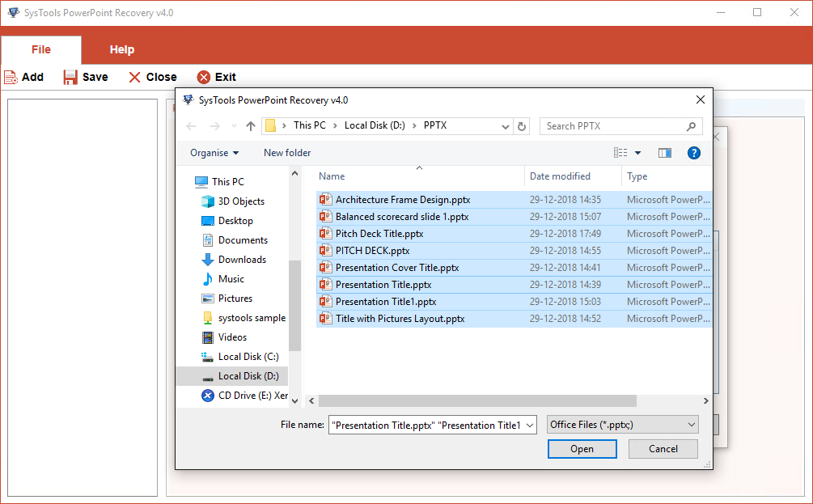Click Local Disk (D:) in address breadcrumb
Viewport: 813px width, 504px height.
click(x=375, y=125)
